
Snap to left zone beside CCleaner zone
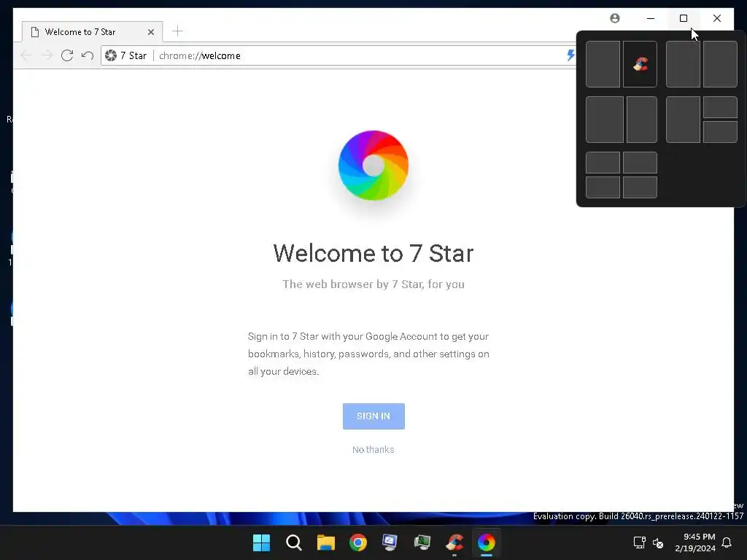click(603, 64)
